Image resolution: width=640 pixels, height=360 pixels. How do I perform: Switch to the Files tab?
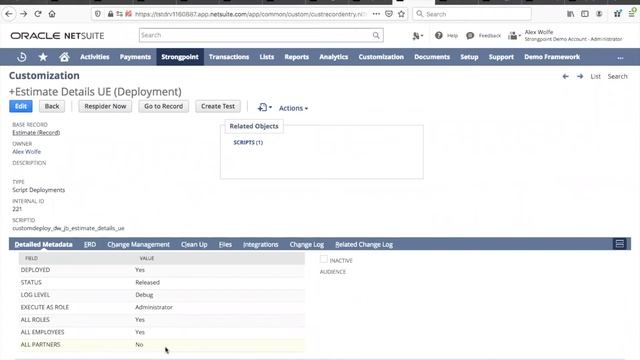tap(225, 244)
